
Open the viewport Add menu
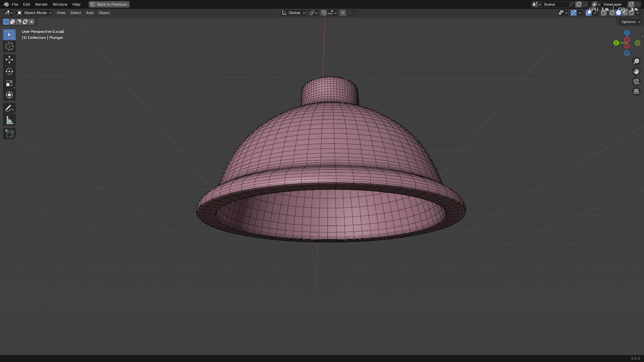click(x=90, y=13)
